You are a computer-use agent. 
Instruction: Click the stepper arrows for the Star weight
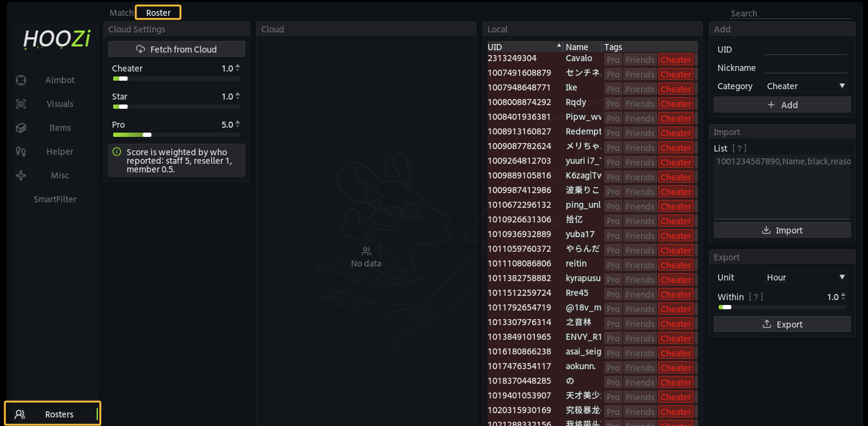238,96
